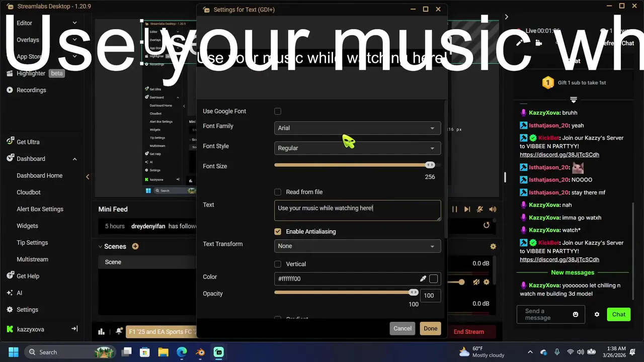
Task: Open Blender from the taskbar
Action: pyautogui.click(x=201, y=352)
